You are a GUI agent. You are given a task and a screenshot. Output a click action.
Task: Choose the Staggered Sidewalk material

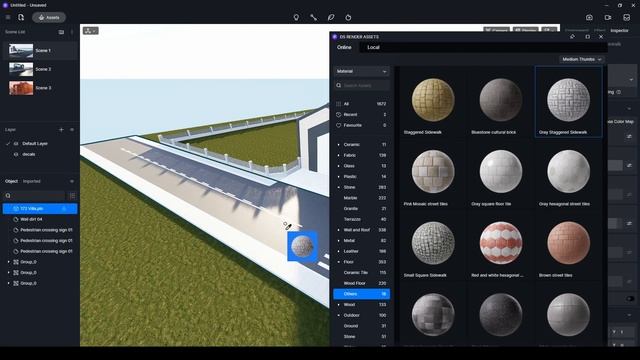pyautogui.click(x=433, y=101)
